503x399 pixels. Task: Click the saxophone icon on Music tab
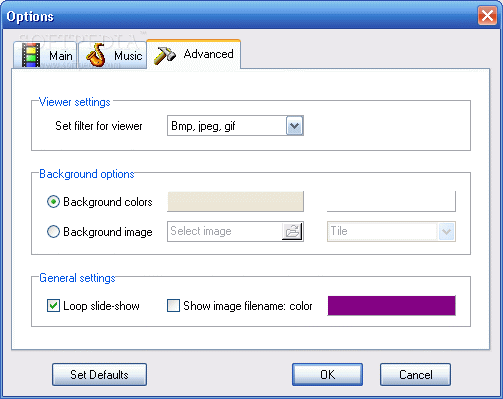coord(96,55)
